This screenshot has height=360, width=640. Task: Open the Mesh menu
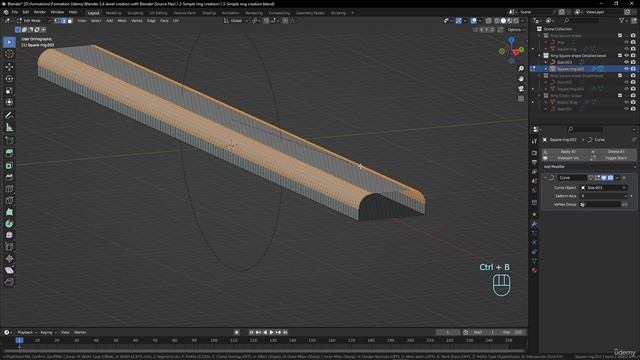122,21
